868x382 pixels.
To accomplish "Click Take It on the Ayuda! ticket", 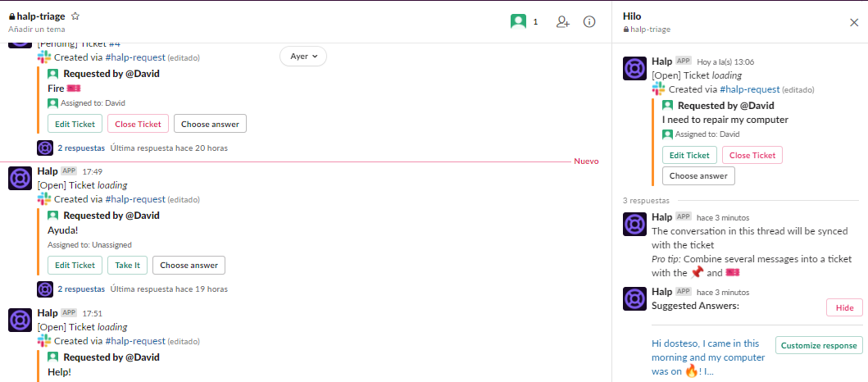I will coord(127,265).
